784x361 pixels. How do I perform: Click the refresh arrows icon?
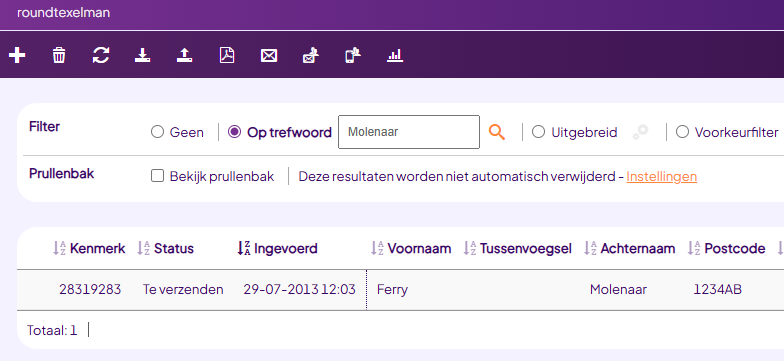[101, 55]
